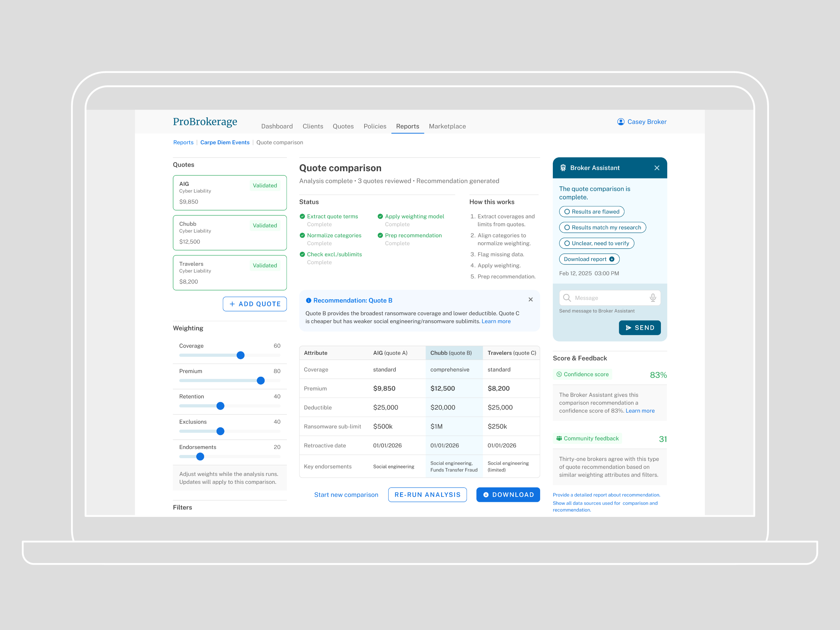Image resolution: width=840 pixels, height=630 pixels.
Task: Select Unclear, need to verify
Action: pyautogui.click(x=596, y=243)
